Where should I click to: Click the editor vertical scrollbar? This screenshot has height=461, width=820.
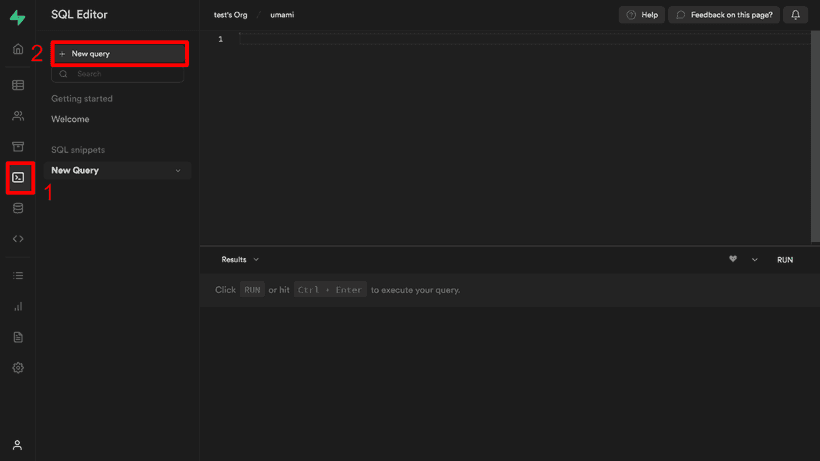click(x=815, y=137)
